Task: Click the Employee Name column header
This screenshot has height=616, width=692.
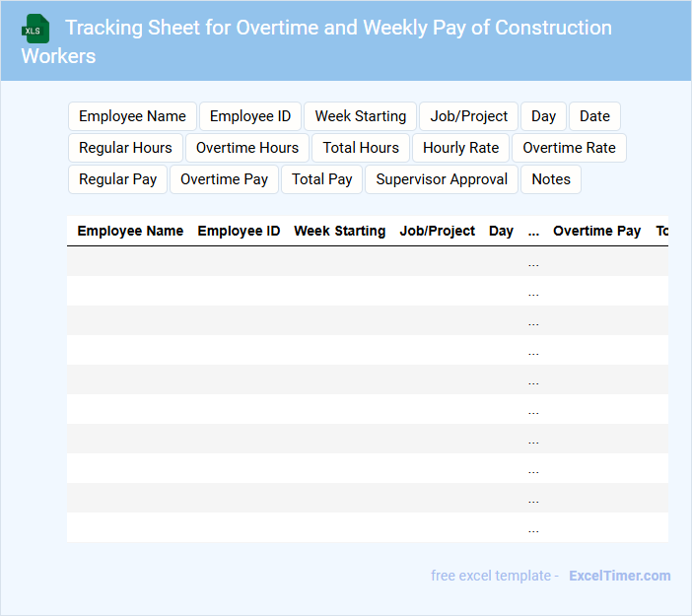Action: (130, 231)
